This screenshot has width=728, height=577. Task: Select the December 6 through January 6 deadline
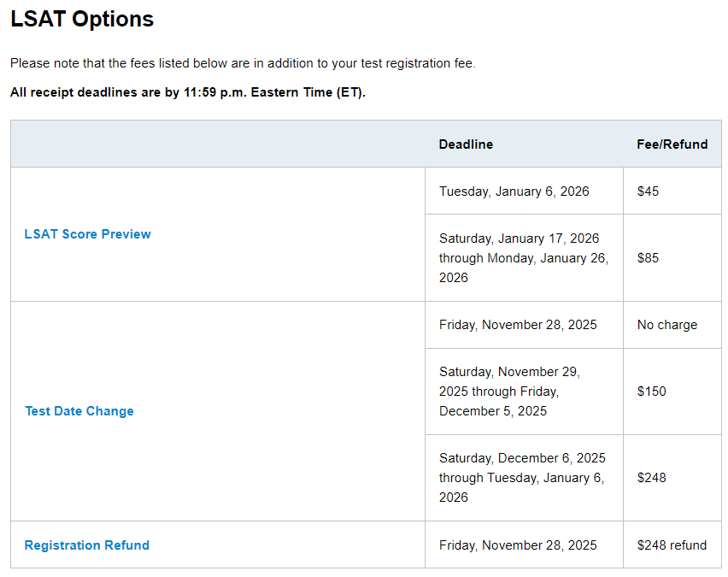(x=522, y=478)
